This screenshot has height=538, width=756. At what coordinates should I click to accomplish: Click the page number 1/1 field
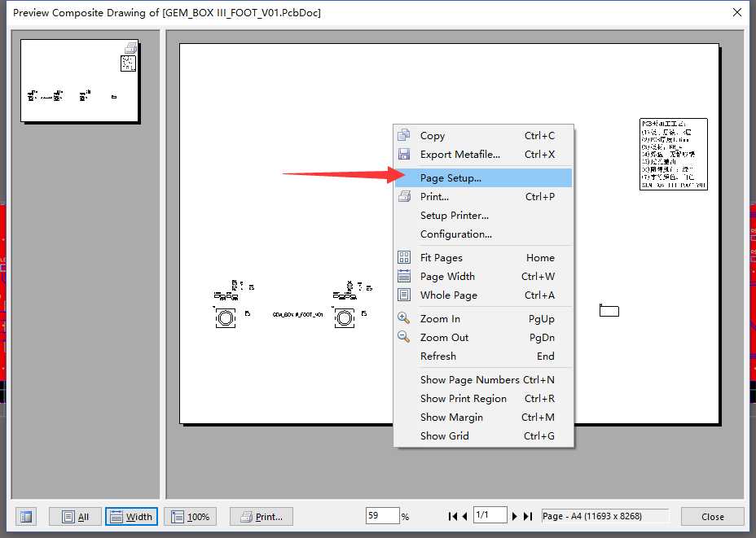pos(490,515)
